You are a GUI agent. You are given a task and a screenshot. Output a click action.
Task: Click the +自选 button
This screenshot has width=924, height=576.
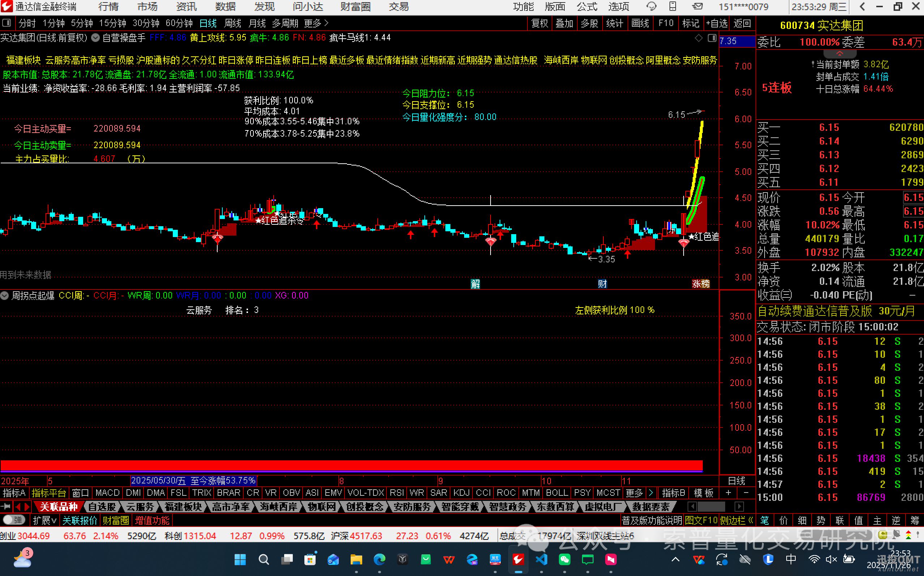tap(716, 23)
